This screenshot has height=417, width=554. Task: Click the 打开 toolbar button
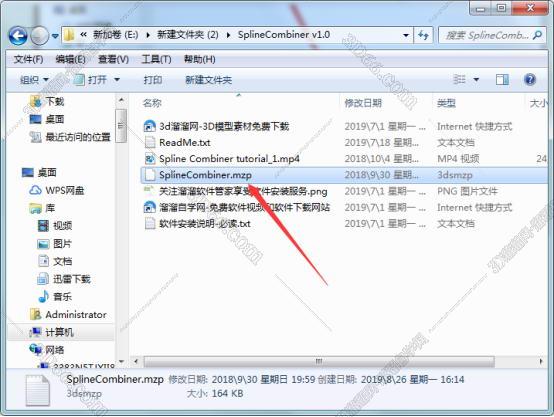(x=91, y=80)
